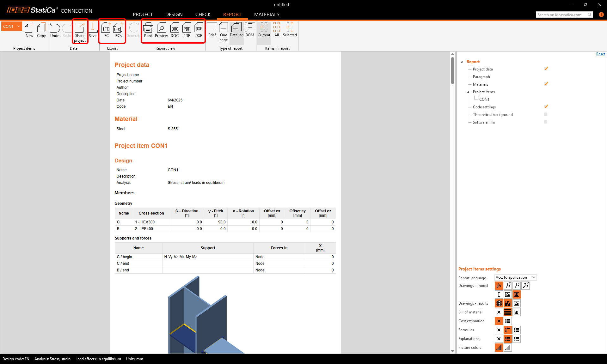Select the DXF export icon
The image size is (607, 364).
(199, 30)
